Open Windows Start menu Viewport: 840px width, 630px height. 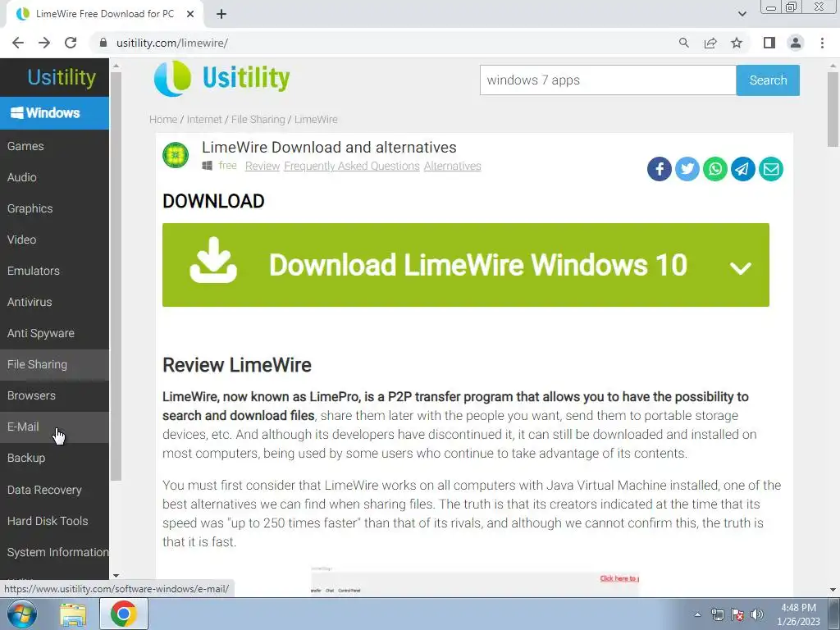click(22, 614)
